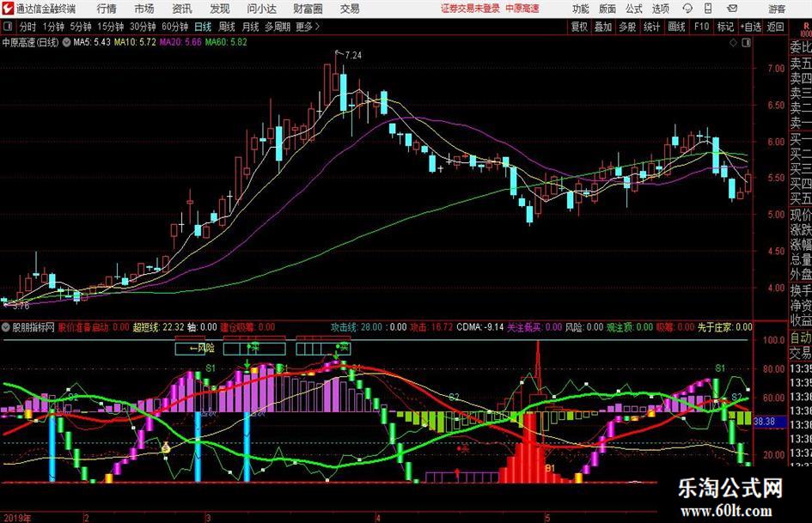Open the mail envelope icon
The width and height of the screenshot is (812, 523).
pos(732,9)
